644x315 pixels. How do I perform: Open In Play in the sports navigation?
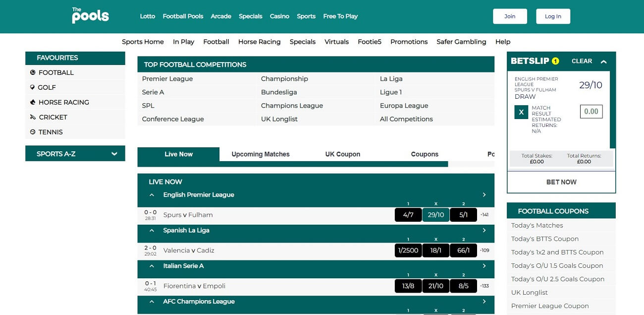[x=183, y=42]
